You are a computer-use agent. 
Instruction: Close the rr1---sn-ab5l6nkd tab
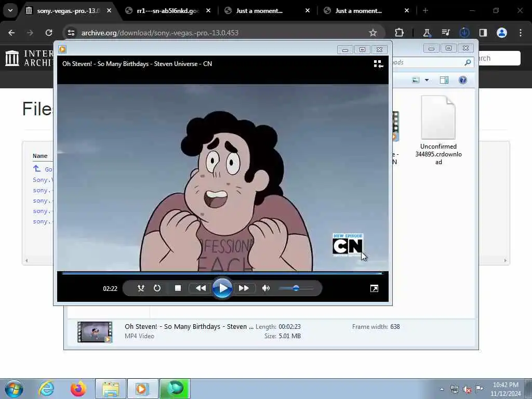[208, 11]
